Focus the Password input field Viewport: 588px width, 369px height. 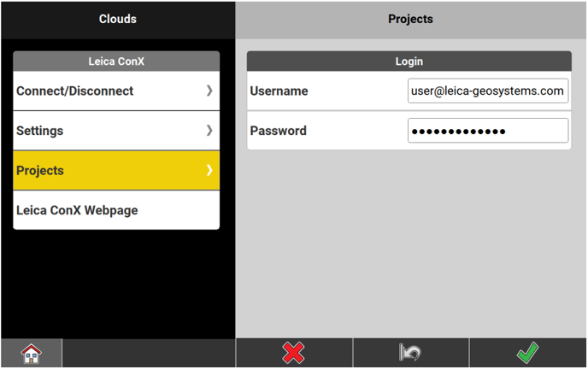(487, 131)
